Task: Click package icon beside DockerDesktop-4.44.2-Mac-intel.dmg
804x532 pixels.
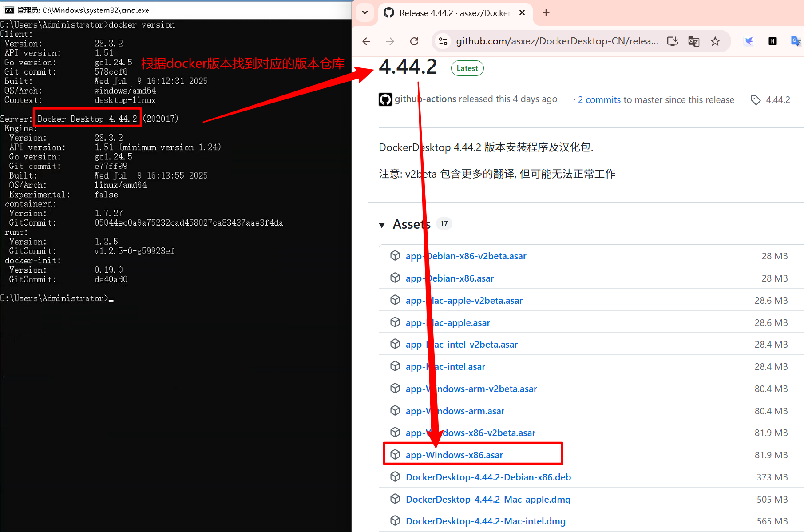Action: coord(395,520)
